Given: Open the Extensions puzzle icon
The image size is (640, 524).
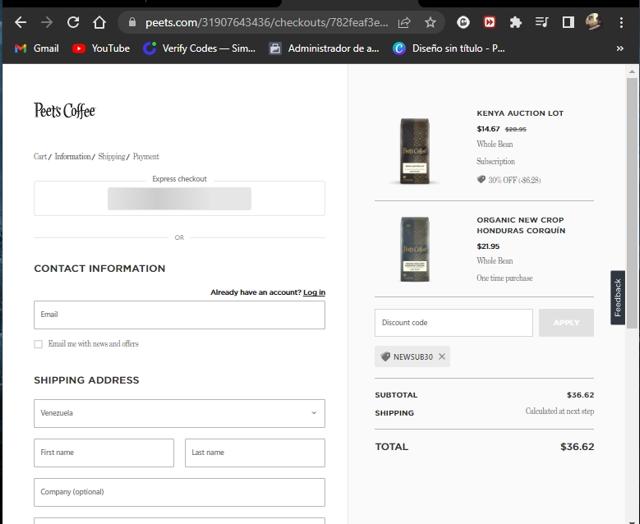Looking at the screenshot, I should pos(516,22).
